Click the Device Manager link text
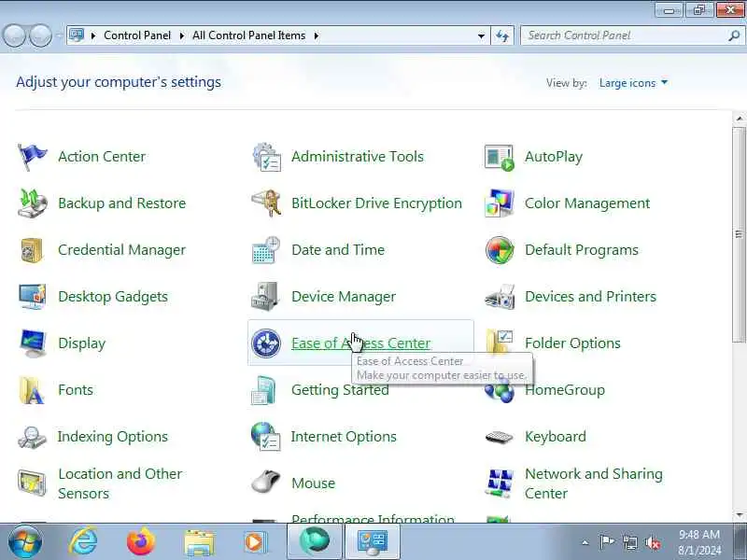Viewport: 747px width, 560px height. coord(344,297)
